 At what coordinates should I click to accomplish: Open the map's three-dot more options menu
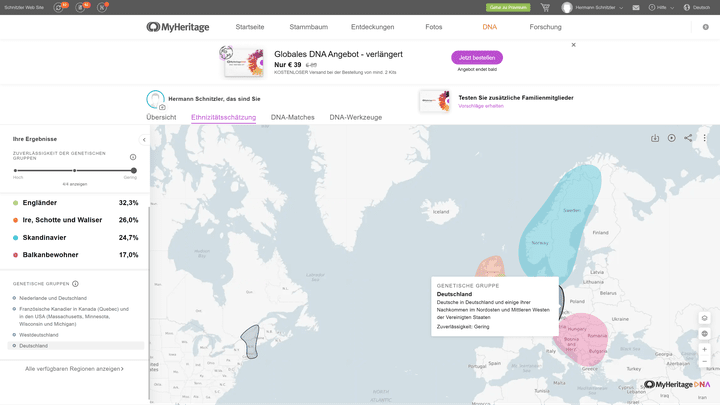tap(704, 138)
